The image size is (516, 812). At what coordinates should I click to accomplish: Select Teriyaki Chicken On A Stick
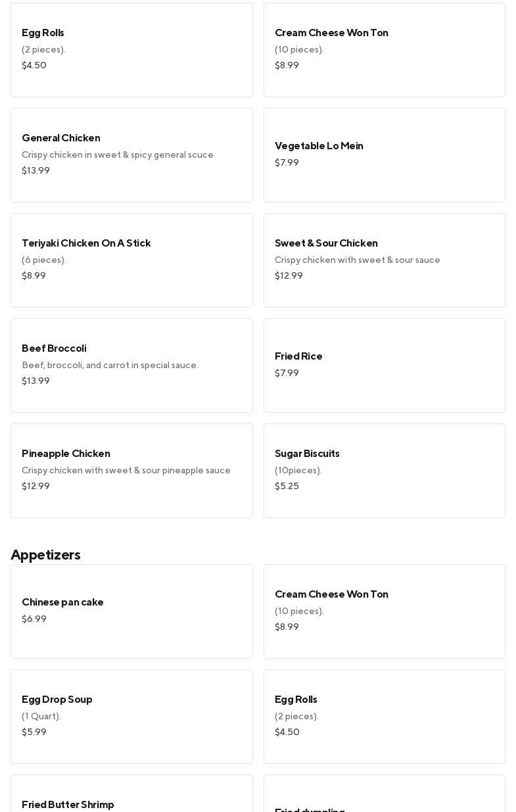click(131, 260)
